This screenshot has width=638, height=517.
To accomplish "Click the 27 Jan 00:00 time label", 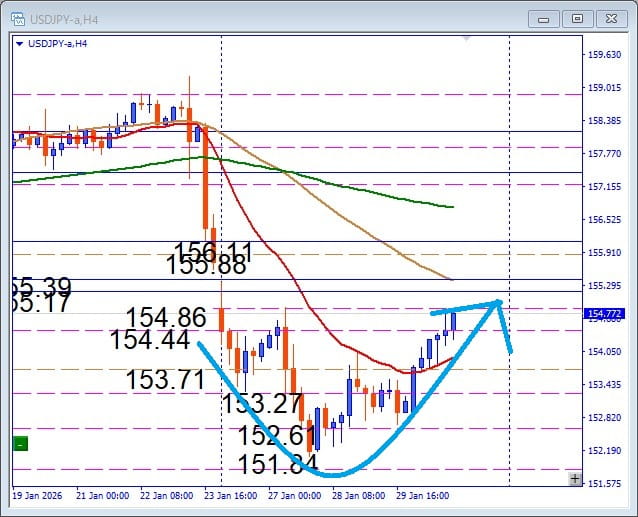I will [295, 496].
